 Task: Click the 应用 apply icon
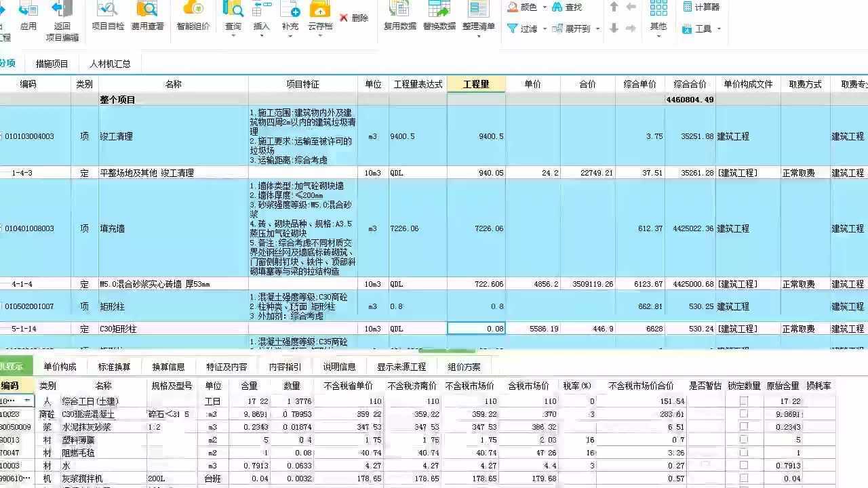pyautogui.click(x=28, y=9)
